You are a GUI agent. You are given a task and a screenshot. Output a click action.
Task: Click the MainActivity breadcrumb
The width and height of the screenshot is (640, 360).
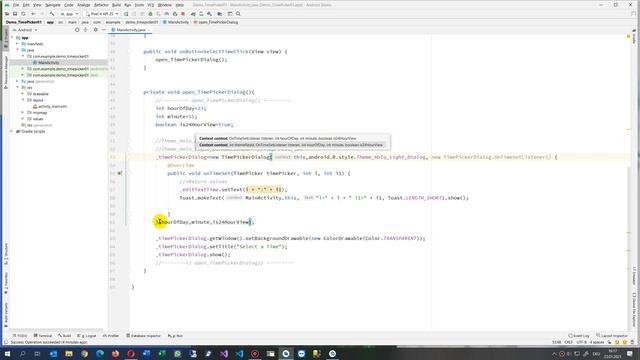pos(176,22)
